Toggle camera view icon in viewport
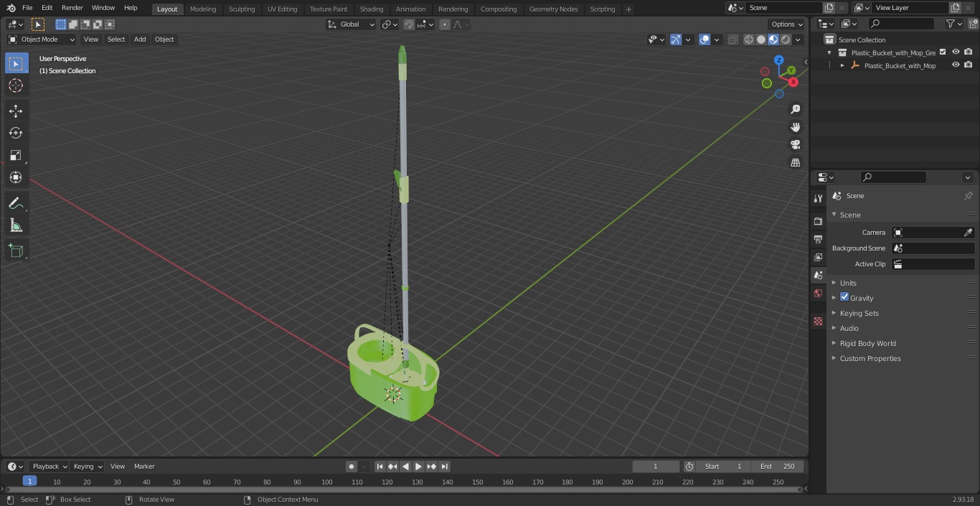 796,144
